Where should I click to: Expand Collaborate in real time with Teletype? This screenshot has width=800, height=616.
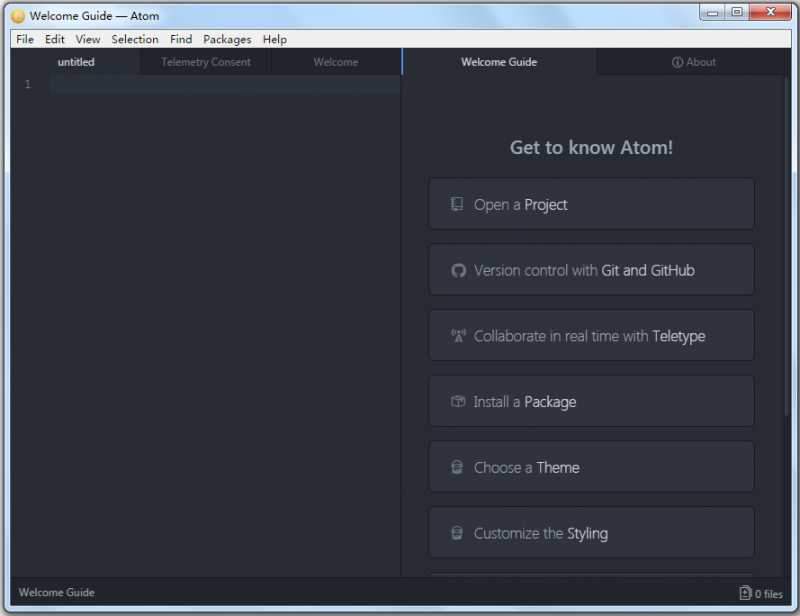point(591,336)
